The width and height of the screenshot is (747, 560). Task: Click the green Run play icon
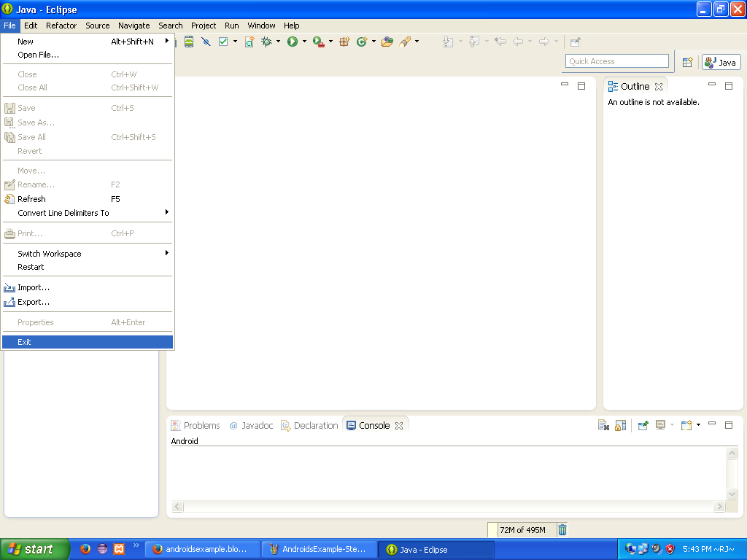coord(293,42)
